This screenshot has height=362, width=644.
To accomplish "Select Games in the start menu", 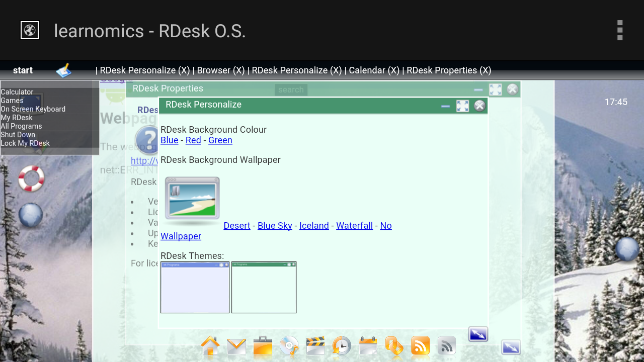I will point(12,101).
